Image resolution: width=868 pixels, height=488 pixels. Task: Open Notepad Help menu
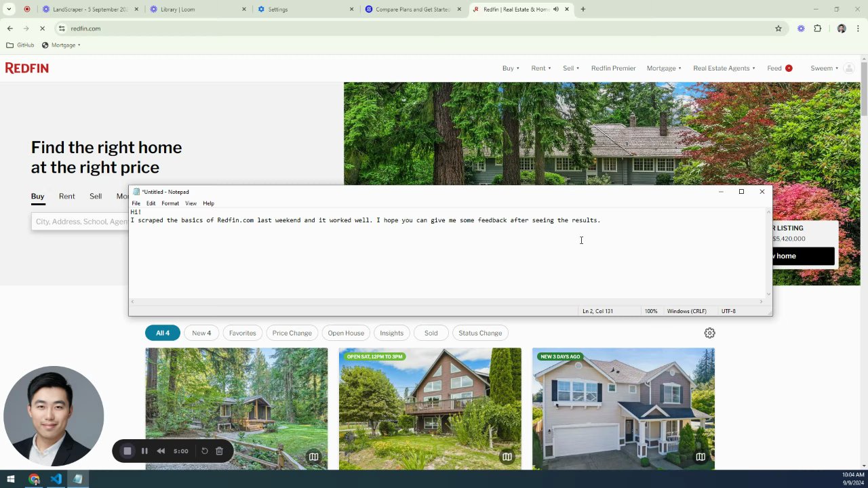[x=208, y=203]
